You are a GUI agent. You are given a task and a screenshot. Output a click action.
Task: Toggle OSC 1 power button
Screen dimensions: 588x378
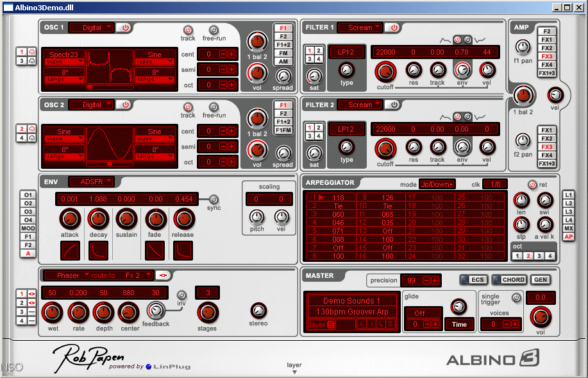(125, 28)
